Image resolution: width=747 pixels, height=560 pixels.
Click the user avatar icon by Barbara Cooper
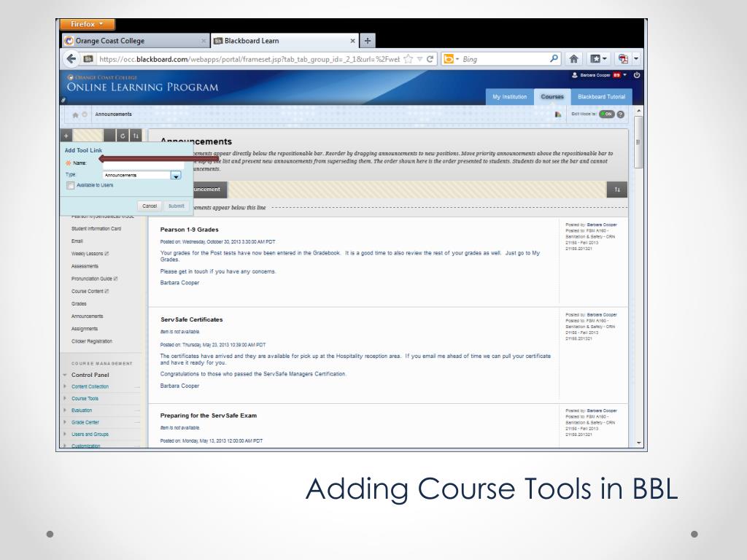point(575,75)
